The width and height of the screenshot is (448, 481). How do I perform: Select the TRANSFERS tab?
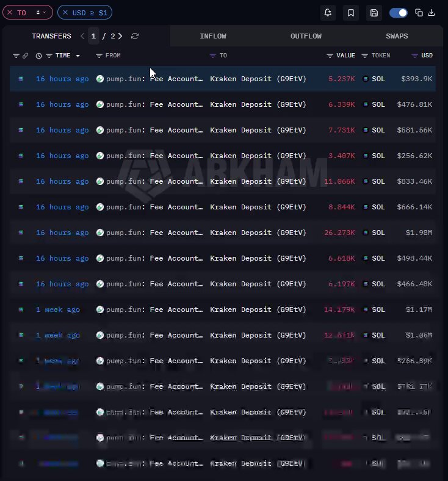coord(51,36)
